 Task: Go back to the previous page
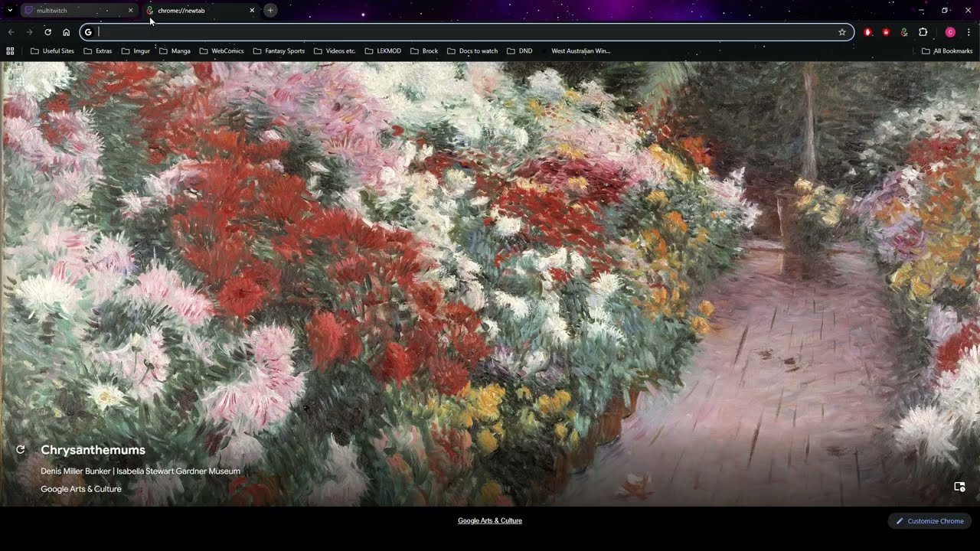click(x=11, y=32)
